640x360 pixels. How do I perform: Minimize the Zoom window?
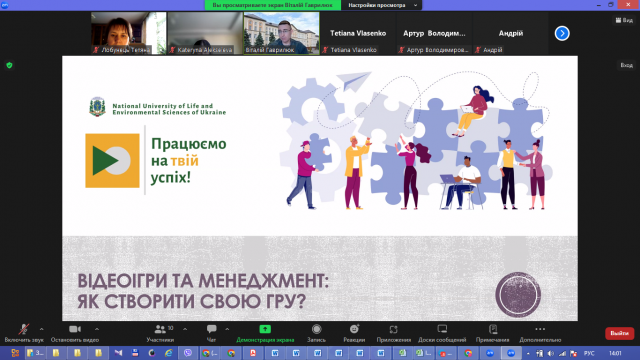click(599, 5)
